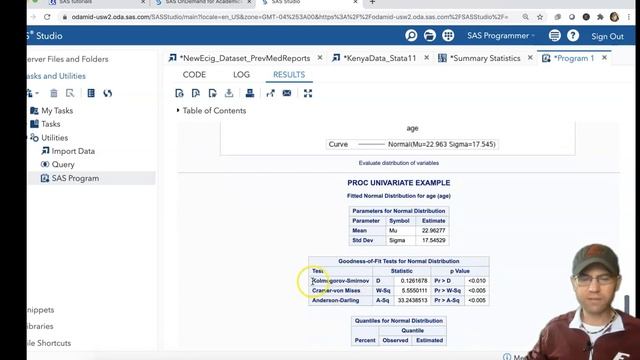Image resolution: width=640 pixels, height=360 pixels.
Task: Open the Snippets section
Action: 41,310
